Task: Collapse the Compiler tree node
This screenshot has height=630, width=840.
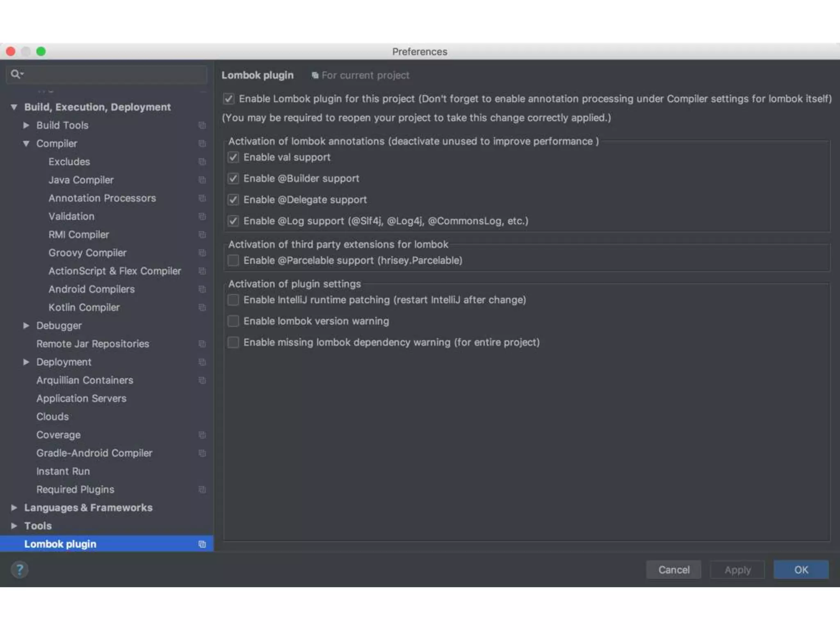Action: 26,144
